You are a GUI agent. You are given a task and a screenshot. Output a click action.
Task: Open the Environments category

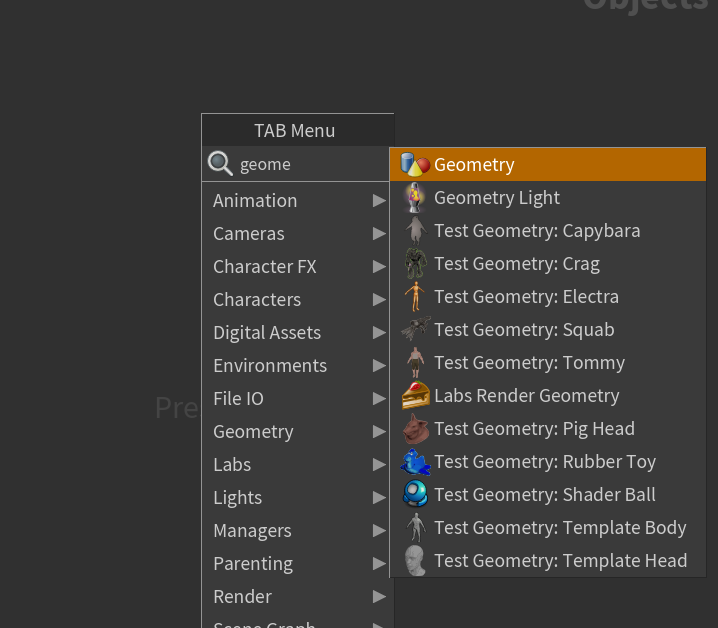coord(296,366)
